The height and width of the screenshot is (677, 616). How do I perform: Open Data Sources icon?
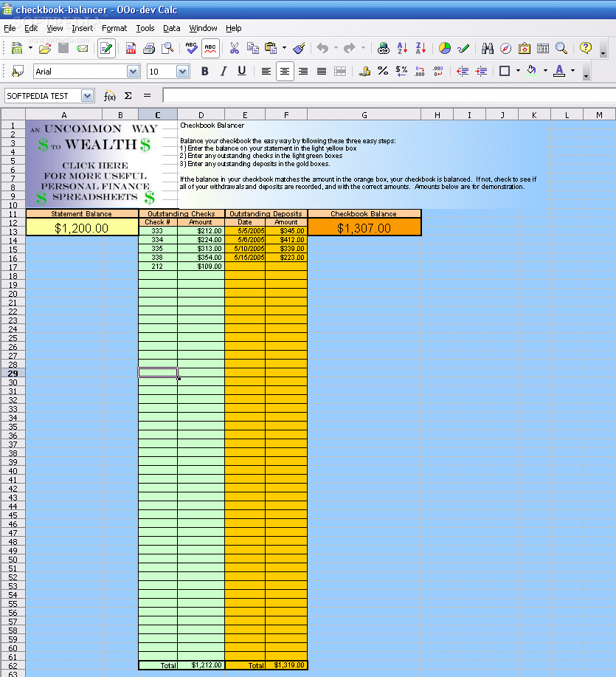pos(543,48)
